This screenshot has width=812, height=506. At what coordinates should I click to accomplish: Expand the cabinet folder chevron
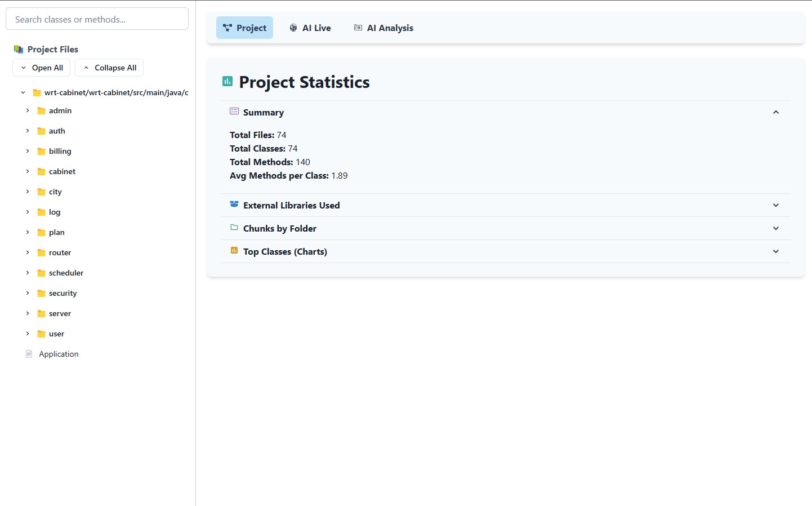28,171
